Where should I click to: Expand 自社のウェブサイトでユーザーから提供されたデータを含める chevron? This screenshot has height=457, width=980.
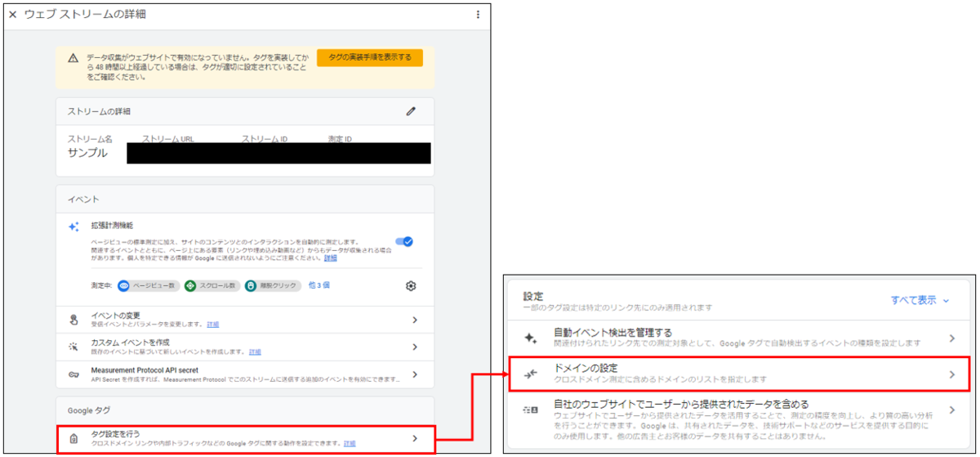click(x=951, y=409)
